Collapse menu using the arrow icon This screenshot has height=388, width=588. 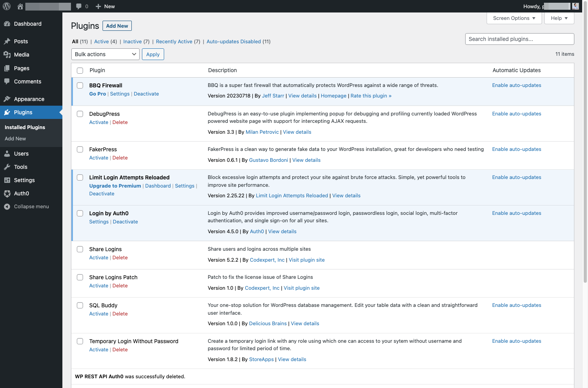coord(7,207)
